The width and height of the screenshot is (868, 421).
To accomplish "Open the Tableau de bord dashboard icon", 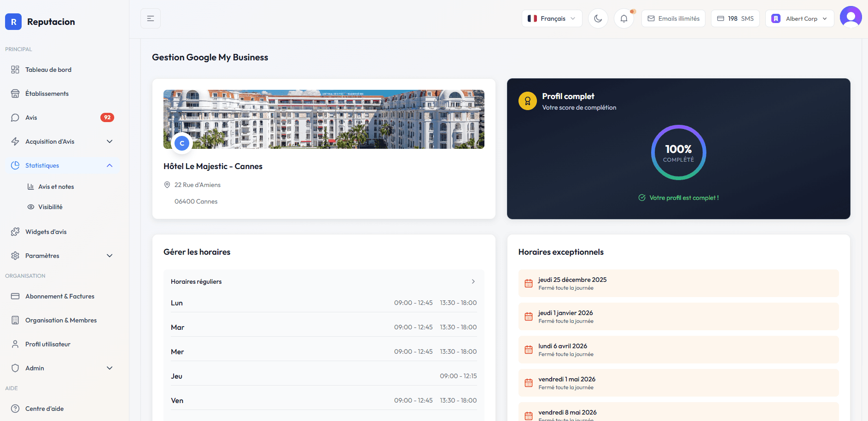I will coord(15,70).
